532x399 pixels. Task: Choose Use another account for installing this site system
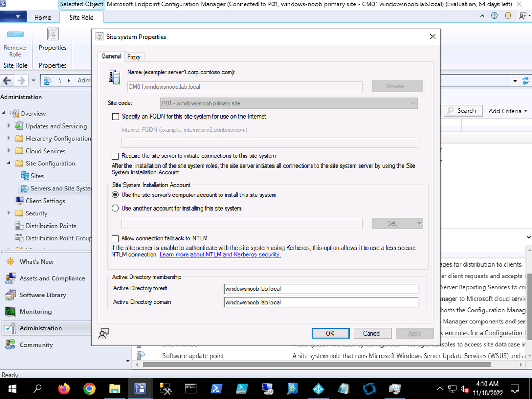click(115, 209)
